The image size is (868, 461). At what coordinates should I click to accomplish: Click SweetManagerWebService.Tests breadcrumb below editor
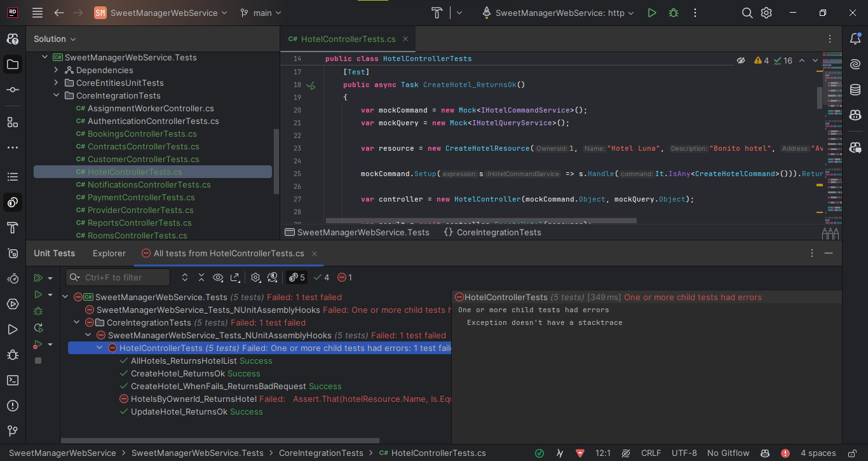pyautogui.click(x=357, y=233)
